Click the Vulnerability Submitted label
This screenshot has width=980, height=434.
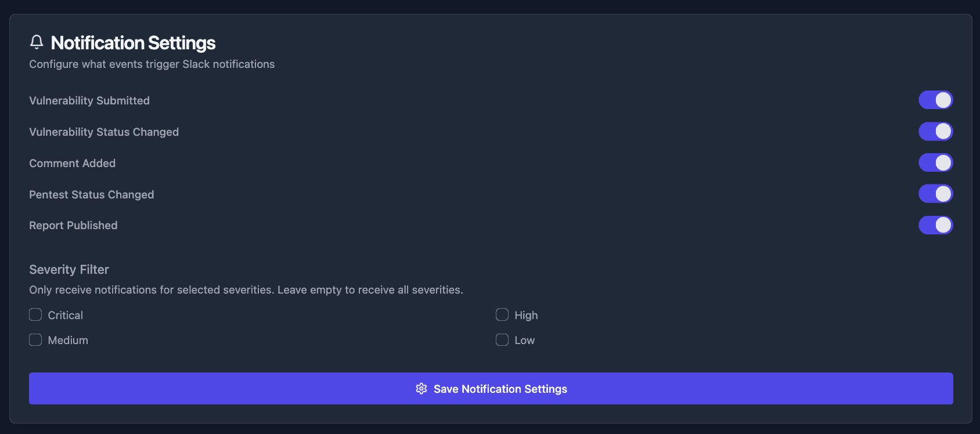89,100
